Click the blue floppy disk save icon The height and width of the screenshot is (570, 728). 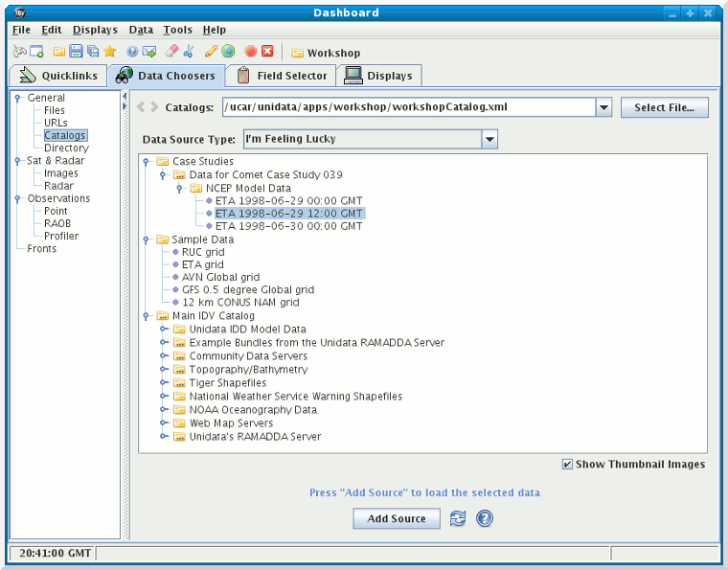click(76, 52)
